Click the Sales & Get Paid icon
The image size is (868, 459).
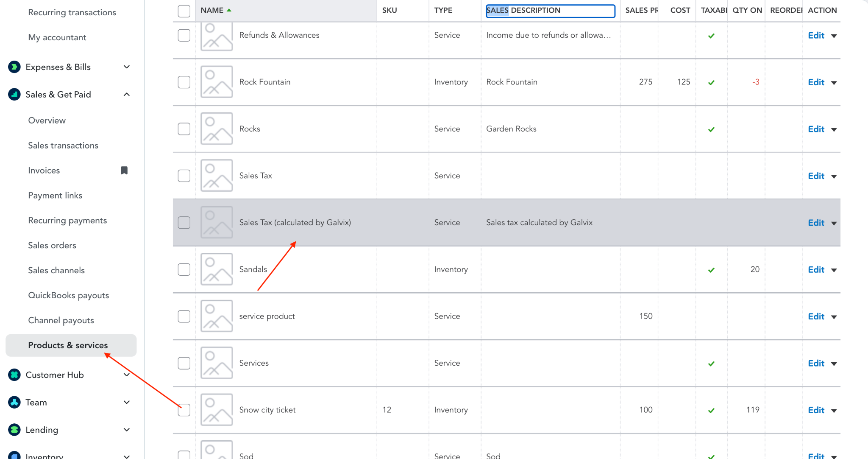[14, 95]
